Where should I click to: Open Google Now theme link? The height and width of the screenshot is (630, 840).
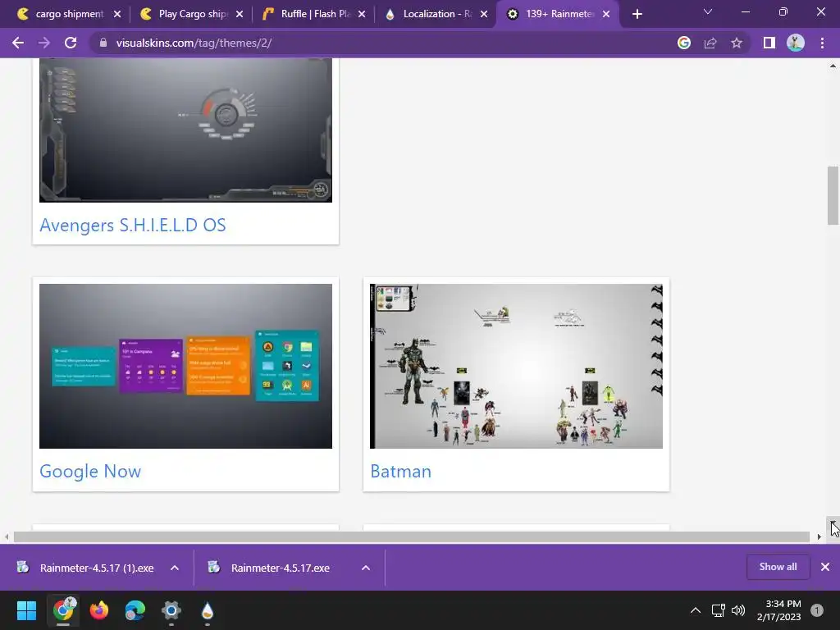point(90,472)
